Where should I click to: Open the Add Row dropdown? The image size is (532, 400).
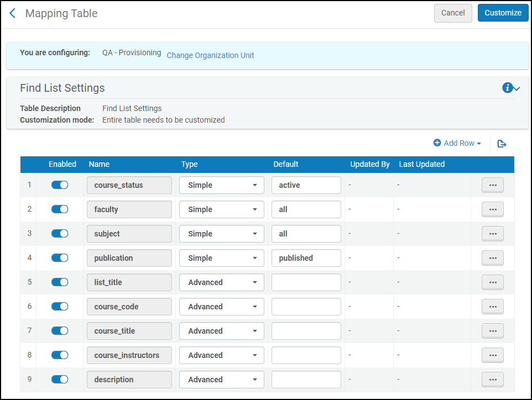coord(457,143)
